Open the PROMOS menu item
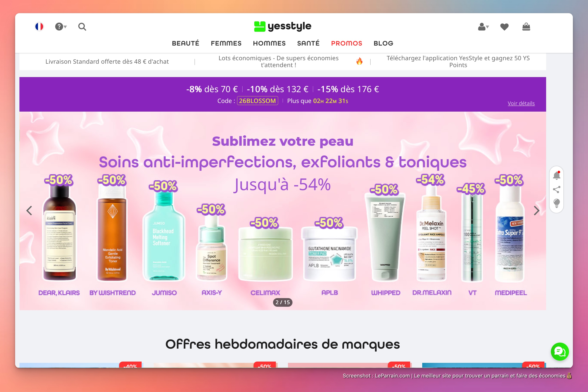Viewport: 588px width, 392px height. coord(346,43)
